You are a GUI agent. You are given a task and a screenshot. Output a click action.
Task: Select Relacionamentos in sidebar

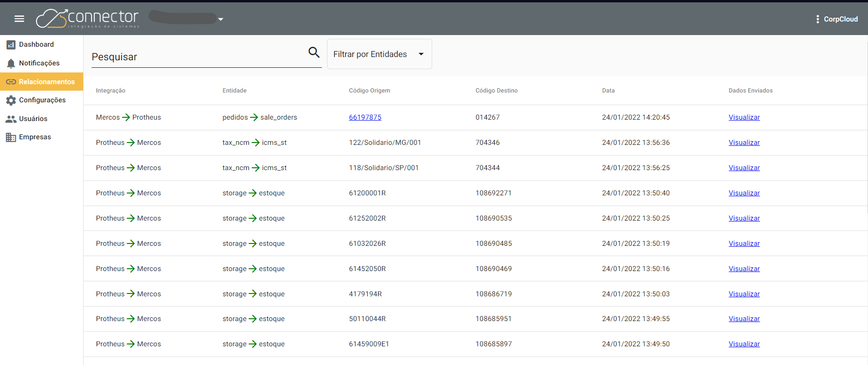pos(42,82)
